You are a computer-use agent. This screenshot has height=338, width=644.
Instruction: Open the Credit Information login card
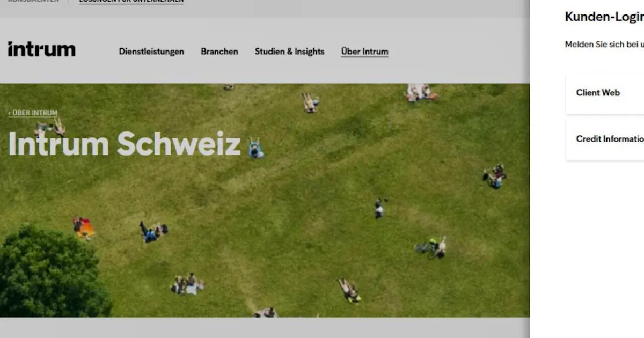coord(605,139)
